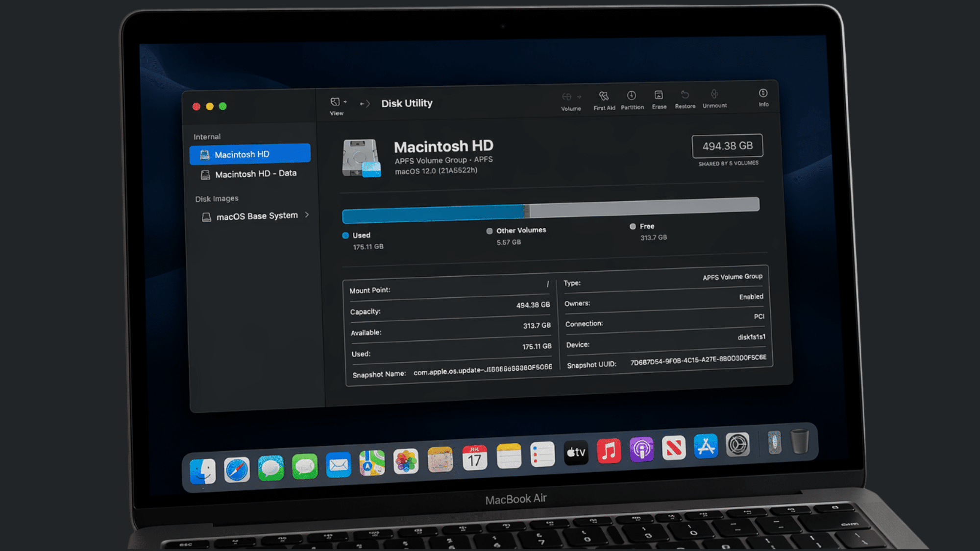This screenshot has width=980, height=551.
Task: Click the 'Disk Images' sidebar section heading
Action: pos(217,198)
